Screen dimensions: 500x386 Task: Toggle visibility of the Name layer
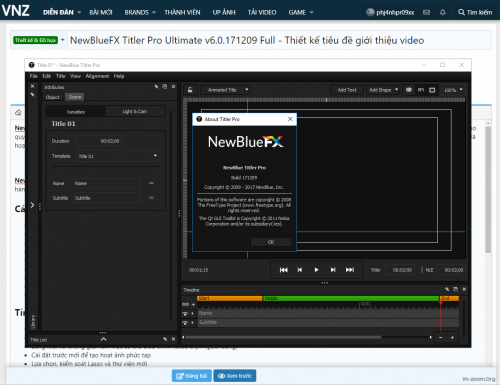pyautogui.click(x=185, y=314)
